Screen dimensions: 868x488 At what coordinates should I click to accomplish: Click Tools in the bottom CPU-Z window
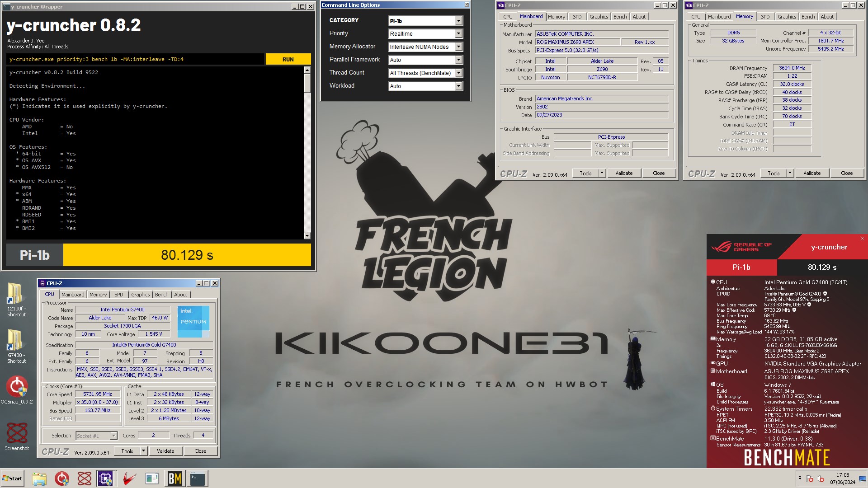point(127,451)
